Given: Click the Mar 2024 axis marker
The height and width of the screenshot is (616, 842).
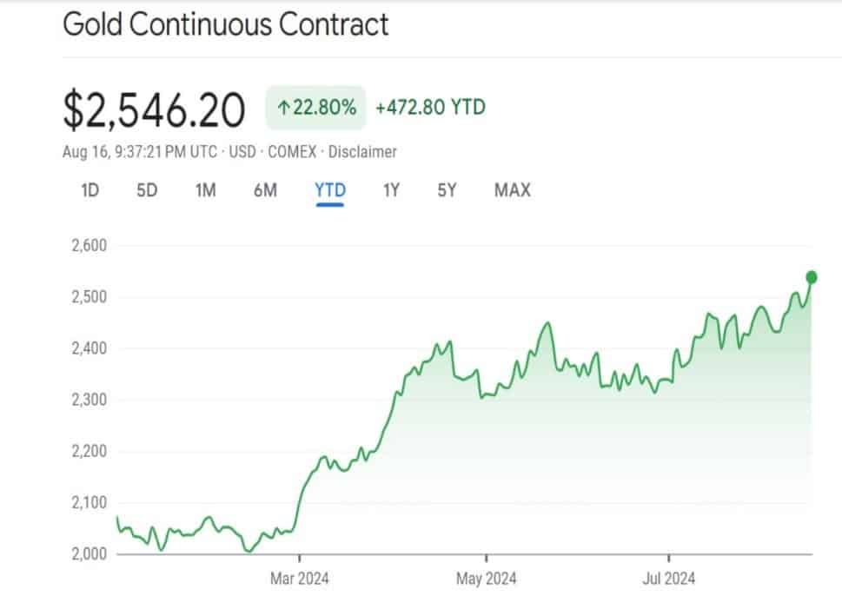Looking at the screenshot, I should (299, 578).
